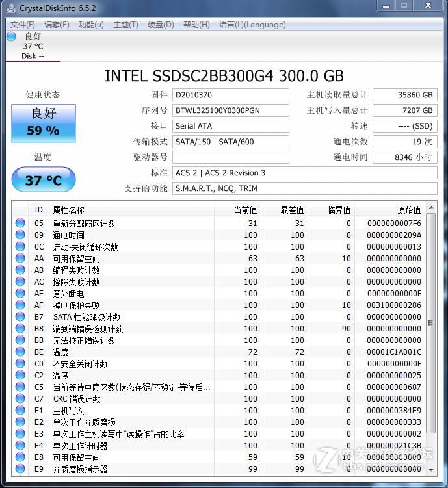This screenshot has width=448, height=488.
Task: Click the SMART list vertical scrollbar thumb
Action: pos(431,323)
